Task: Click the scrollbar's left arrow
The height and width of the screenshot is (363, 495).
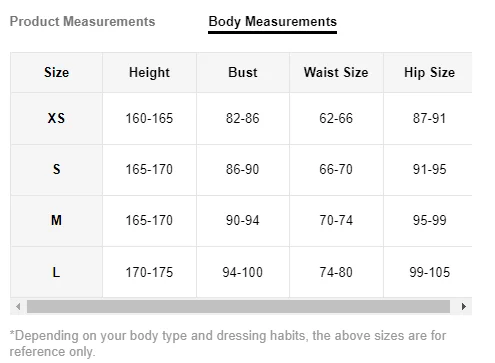Action: [x=18, y=306]
